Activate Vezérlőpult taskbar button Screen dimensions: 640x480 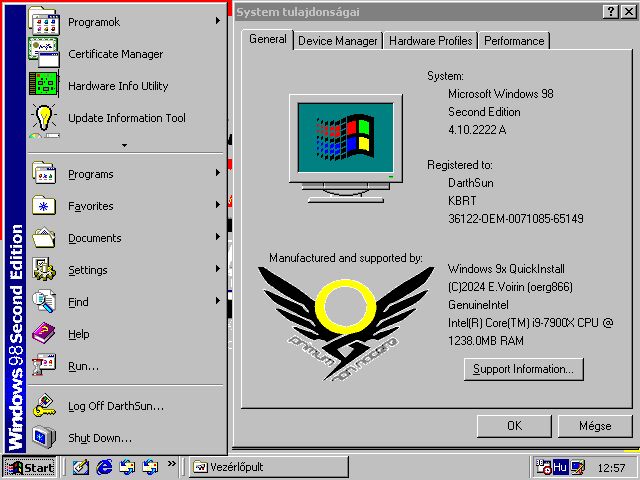point(269,467)
